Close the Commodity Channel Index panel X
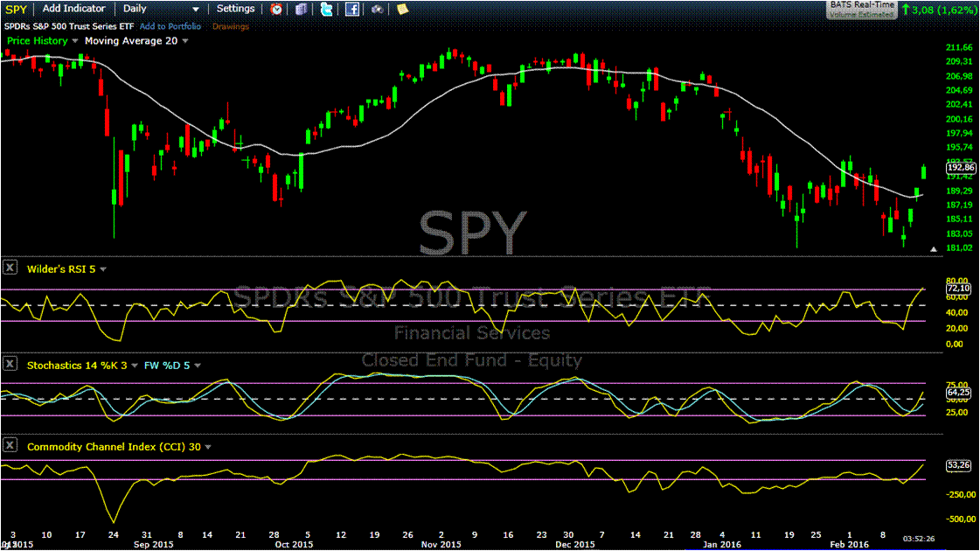The width and height of the screenshot is (980, 551). (x=10, y=445)
